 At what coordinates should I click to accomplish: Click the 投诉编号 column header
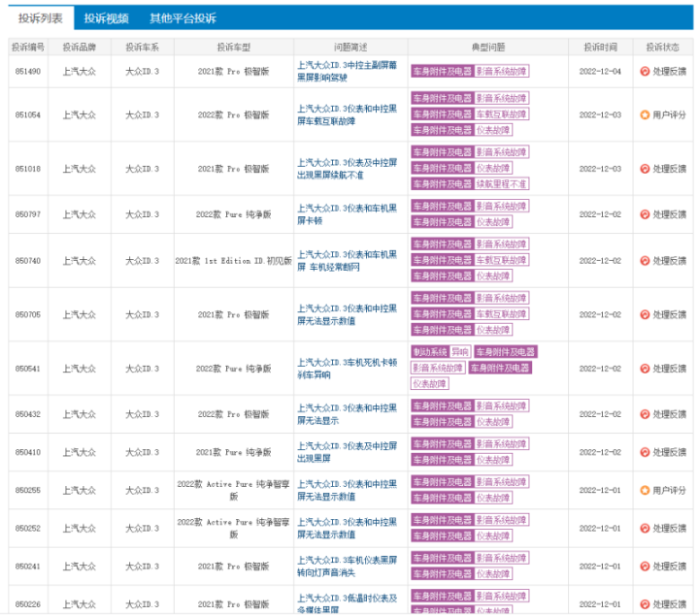pyautogui.click(x=28, y=48)
